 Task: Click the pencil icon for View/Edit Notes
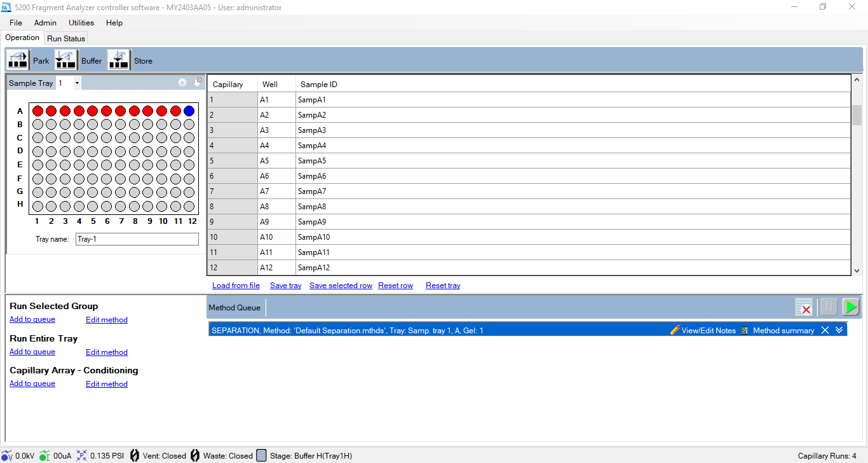[675, 331]
